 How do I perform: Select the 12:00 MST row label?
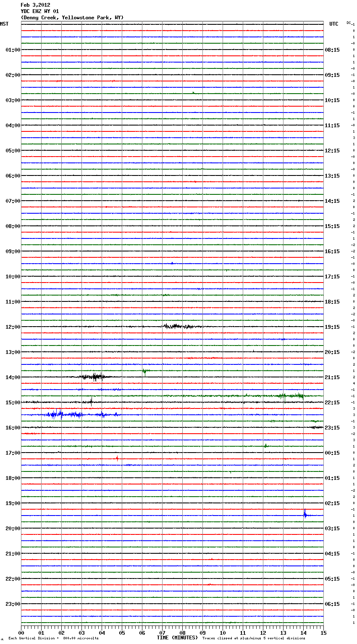(x=13, y=327)
